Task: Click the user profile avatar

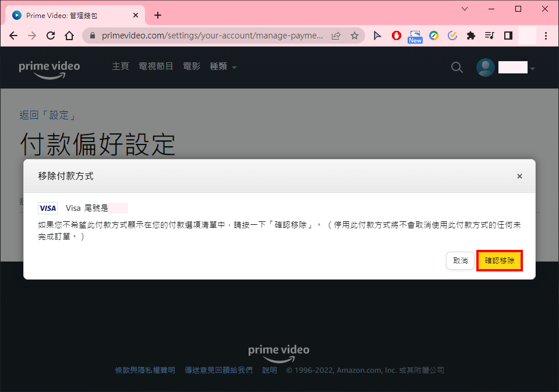Action: (x=486, y=68)
